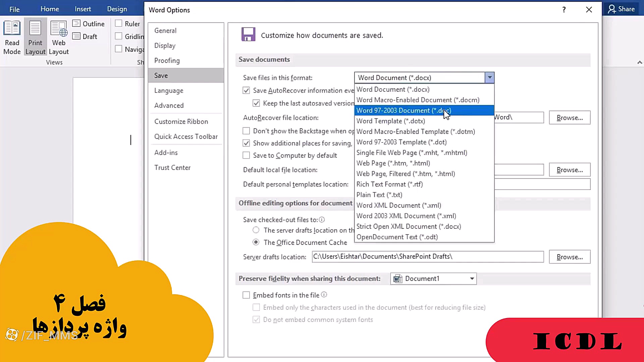Pick Word XML Document (*.xml)
Screen dimensions: 644x362
coord(424,205)
